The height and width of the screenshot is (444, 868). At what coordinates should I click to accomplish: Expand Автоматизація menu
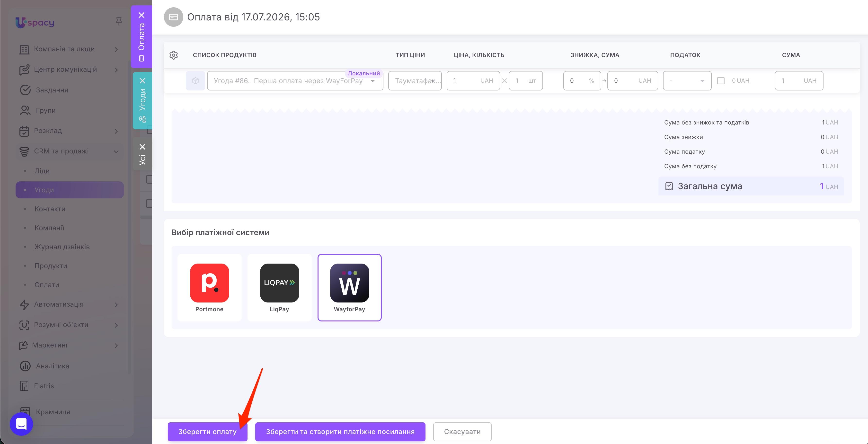point(116,304)
